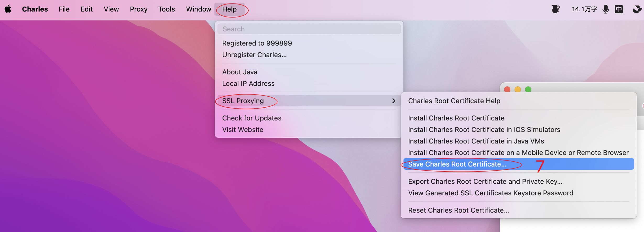Zoom background window with green button
The image size is (644, 232).
pos(528,90)
